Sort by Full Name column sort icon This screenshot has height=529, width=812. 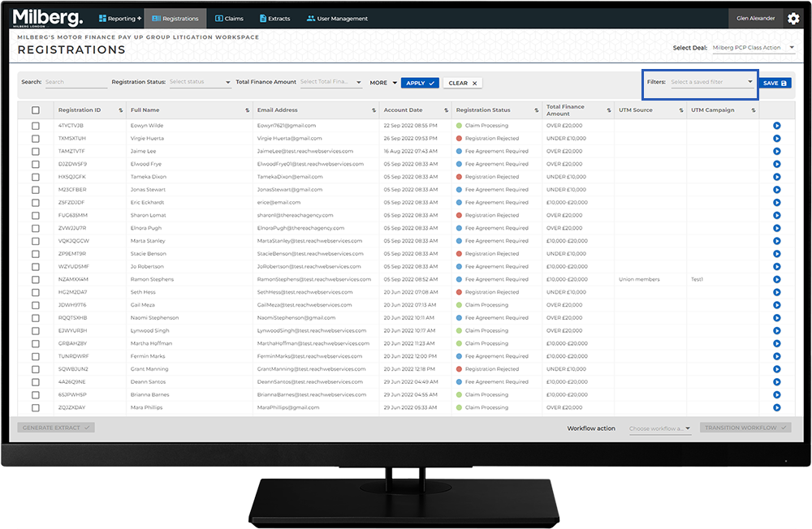[248, 110]
